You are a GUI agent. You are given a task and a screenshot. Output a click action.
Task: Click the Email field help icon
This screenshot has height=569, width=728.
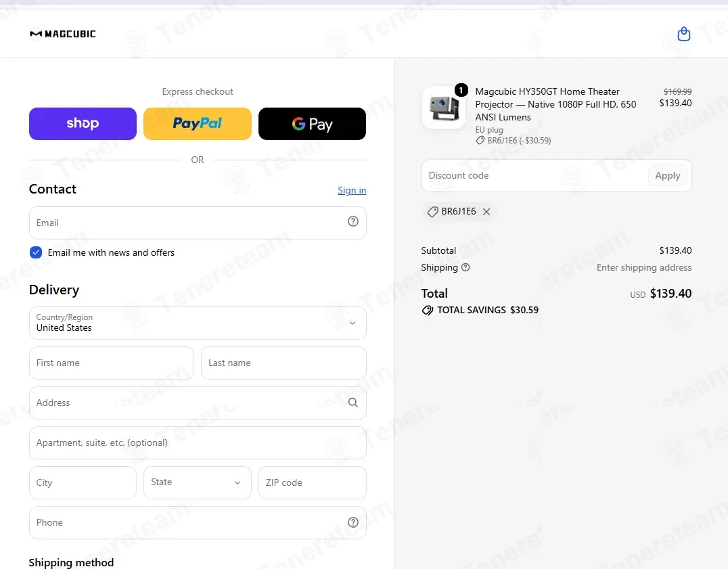[353, 221]
